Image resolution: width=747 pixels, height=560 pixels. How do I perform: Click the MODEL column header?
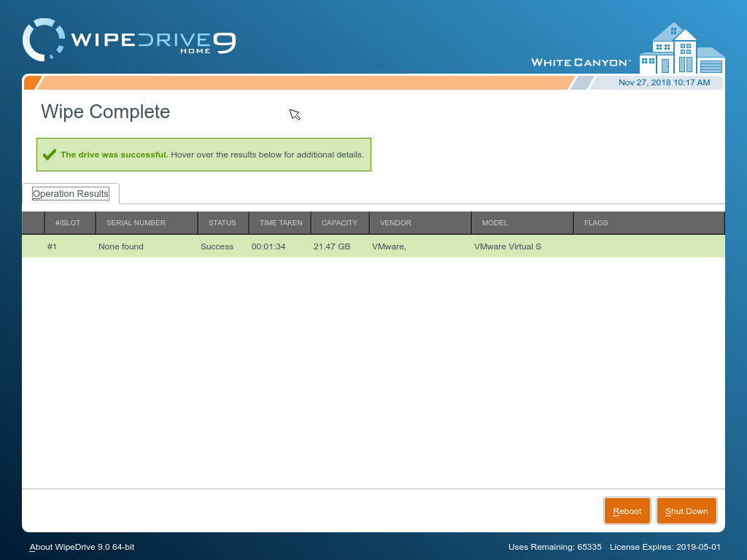click(x=522, y=223)
